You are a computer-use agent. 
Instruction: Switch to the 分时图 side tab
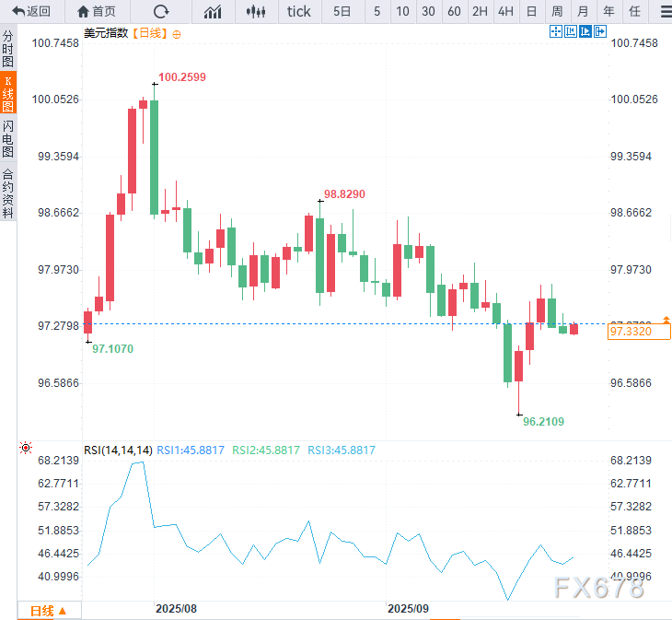click(8, 48)
